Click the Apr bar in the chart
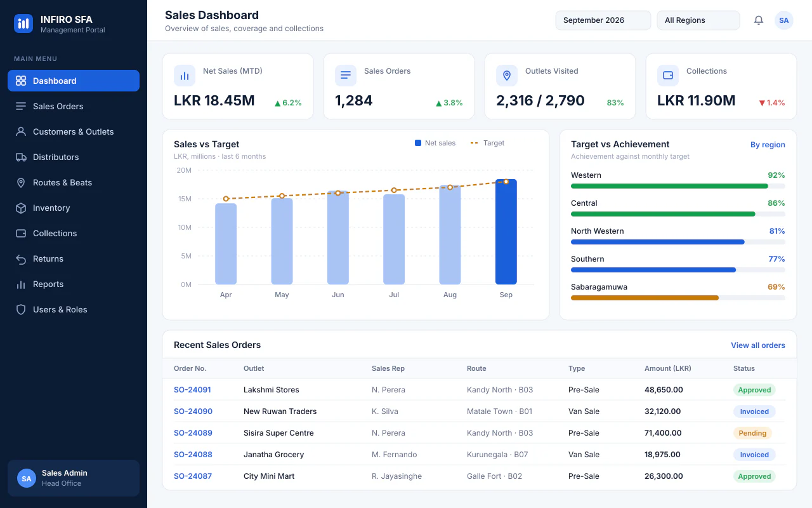 (x=226, y=244)
